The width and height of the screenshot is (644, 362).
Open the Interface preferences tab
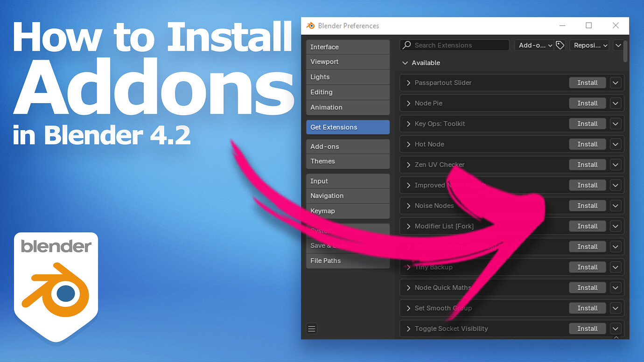[348, 47]
